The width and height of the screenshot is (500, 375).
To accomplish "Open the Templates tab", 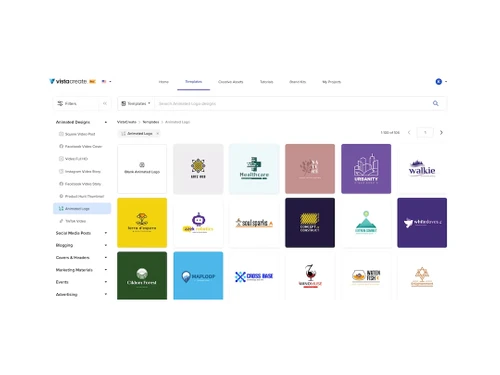I will [193, 82].
